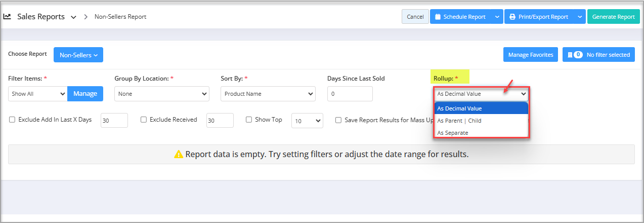The width and height of the screenshot is (644, 223).
Task: Click the Generate Report button
Action: click(x=613, y=17)
